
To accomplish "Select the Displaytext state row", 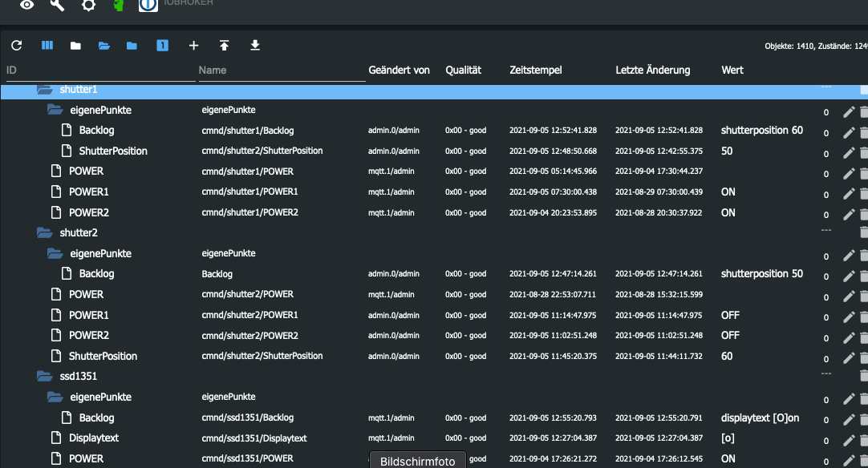I will (x=93, y=438).
